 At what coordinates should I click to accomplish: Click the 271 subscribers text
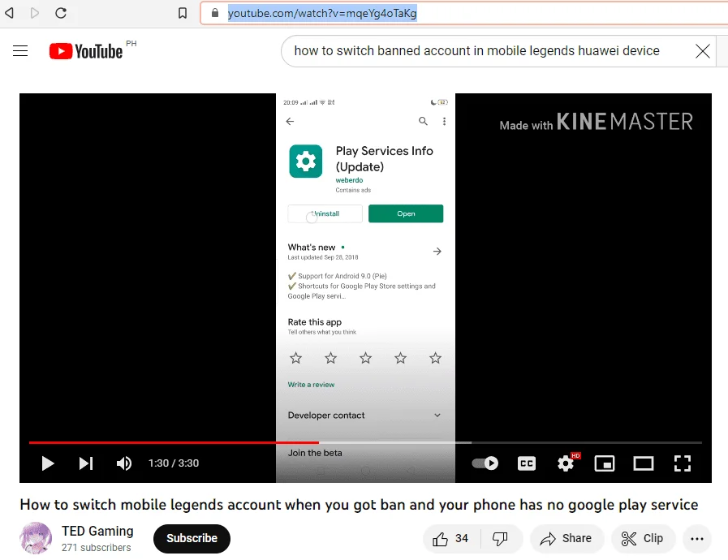point(96,548)
